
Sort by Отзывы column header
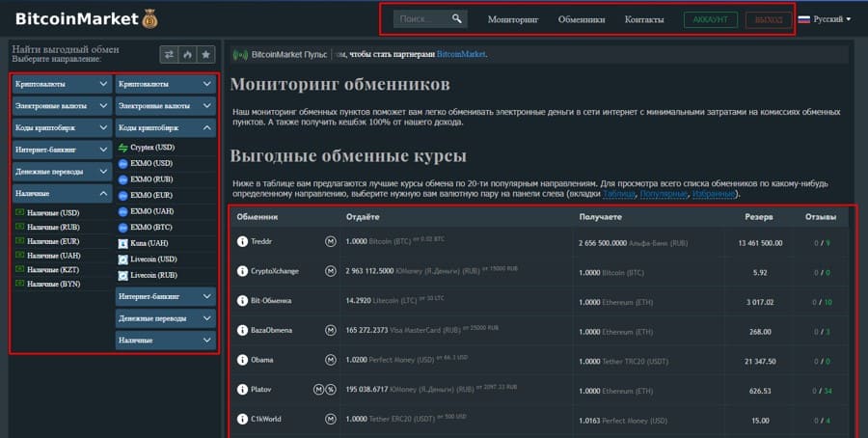(821, 217)
